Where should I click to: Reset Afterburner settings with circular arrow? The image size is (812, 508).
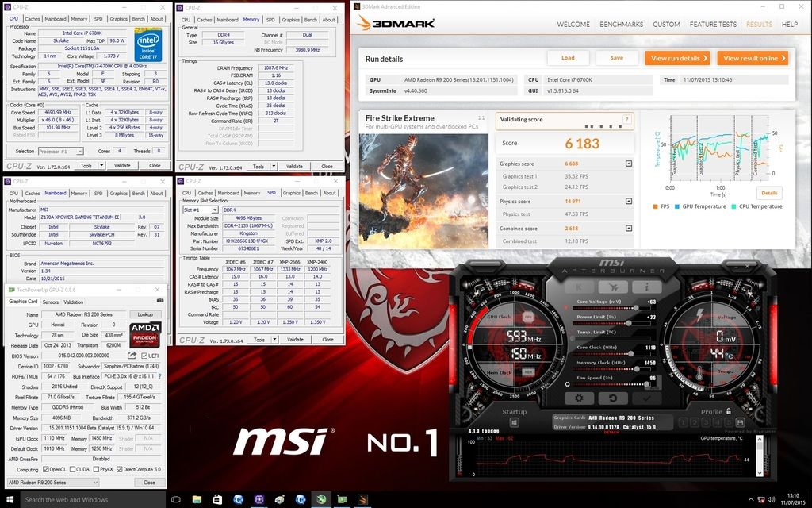(x=613, y=398)
